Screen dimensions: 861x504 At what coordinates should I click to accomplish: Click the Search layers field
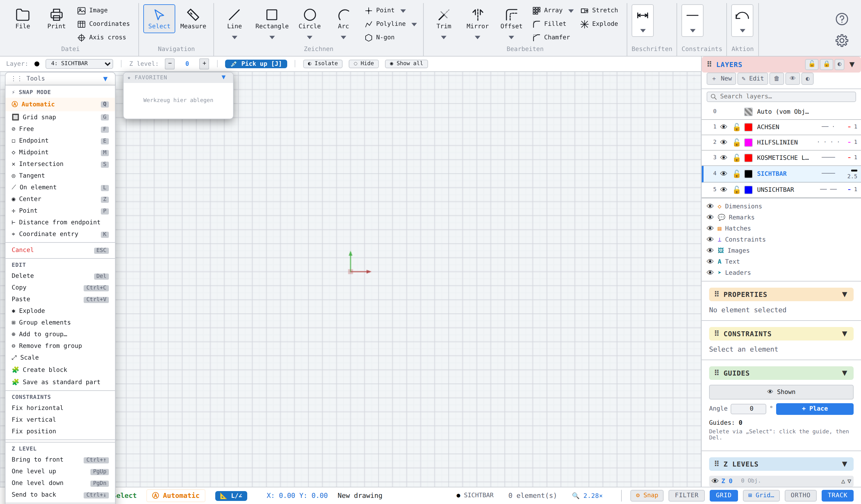tap(781, 96)
